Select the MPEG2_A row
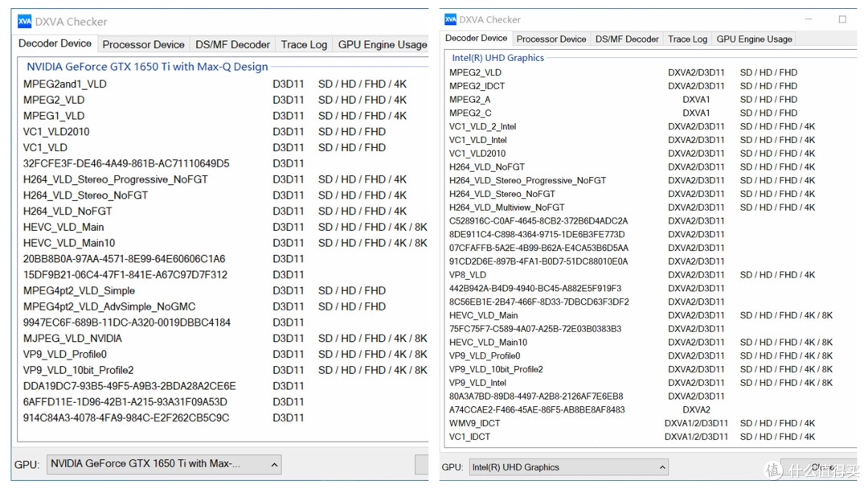 pyautogui.click(x=624, y=100)
